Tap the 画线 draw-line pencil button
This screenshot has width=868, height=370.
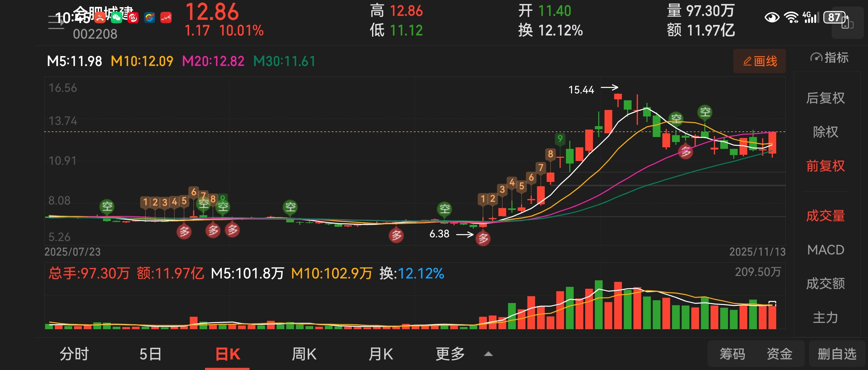click(759, 61)
